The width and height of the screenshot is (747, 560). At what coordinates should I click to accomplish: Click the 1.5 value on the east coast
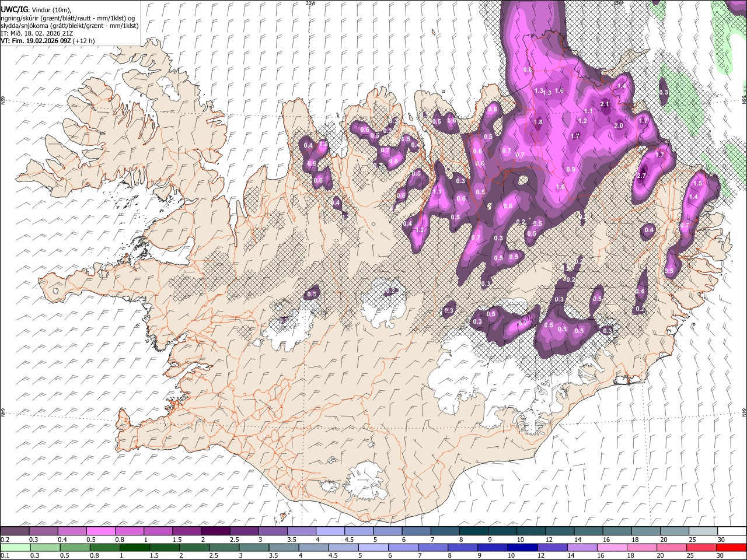coord(697,183)
